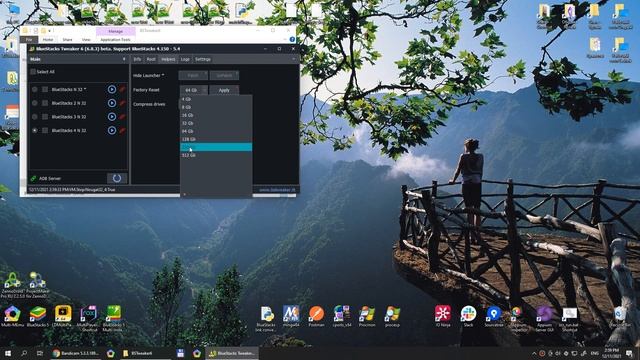Open the Settings tab in BlueStacks Tweaker
Image resolution: width=640 pixels, height=360 pixels.
click(202, 59)
